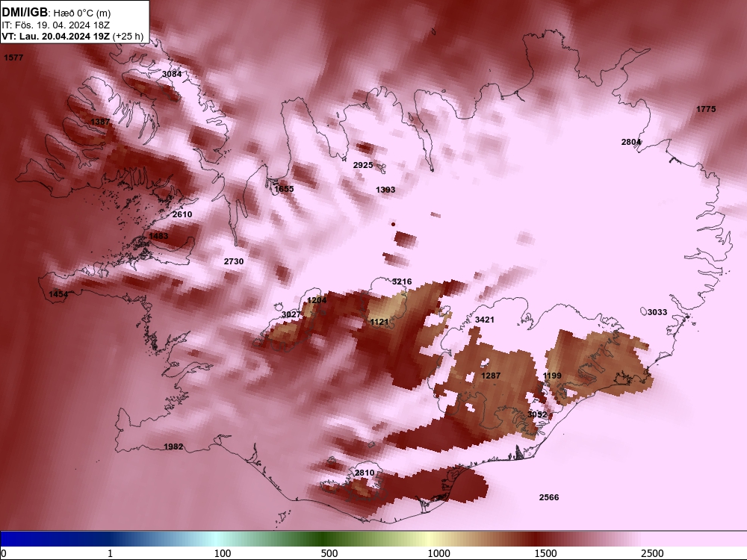
Task: Click the color scale label 100
Action: [223, 553]
